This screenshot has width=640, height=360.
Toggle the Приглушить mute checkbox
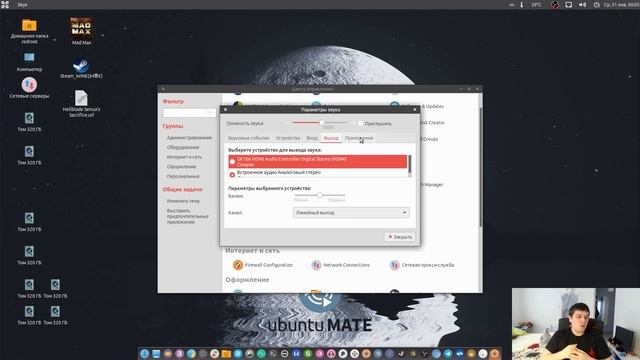click(360, 123)
